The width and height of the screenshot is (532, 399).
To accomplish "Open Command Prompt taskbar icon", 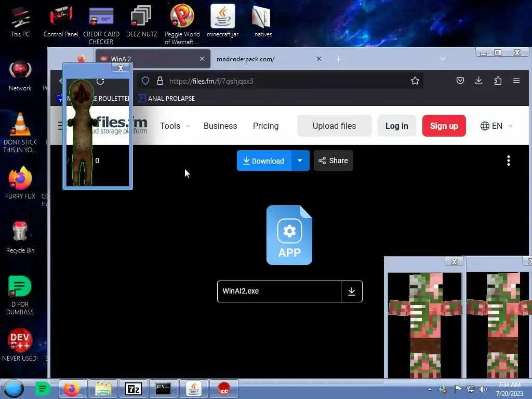I will click(163, 389).
